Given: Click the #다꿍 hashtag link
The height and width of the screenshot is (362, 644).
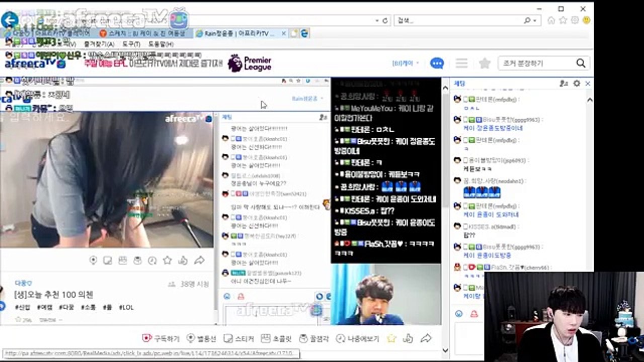Looking at the screenshot, I should tap(66, 307).
